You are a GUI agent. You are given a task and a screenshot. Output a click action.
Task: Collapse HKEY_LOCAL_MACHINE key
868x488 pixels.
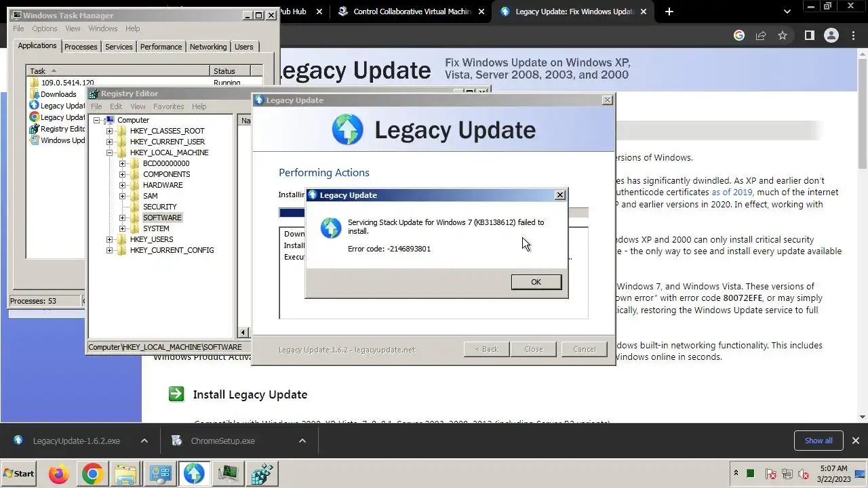pos(110,152)
